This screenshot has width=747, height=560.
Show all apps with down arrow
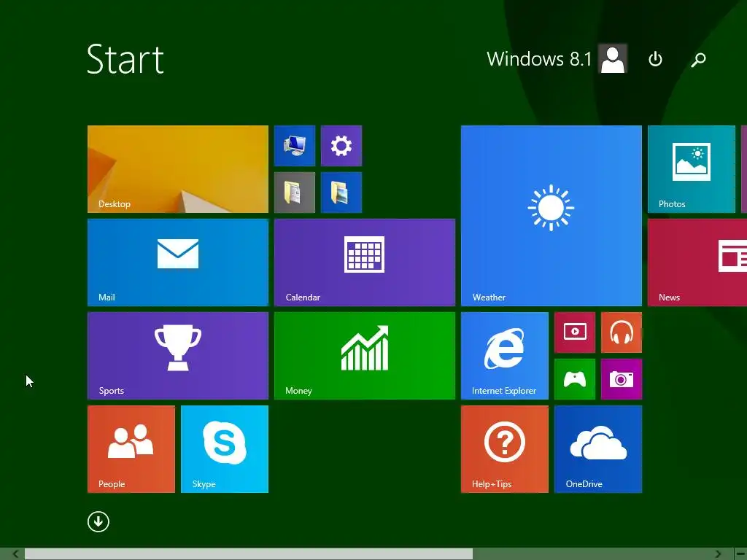tap(98, 521)
